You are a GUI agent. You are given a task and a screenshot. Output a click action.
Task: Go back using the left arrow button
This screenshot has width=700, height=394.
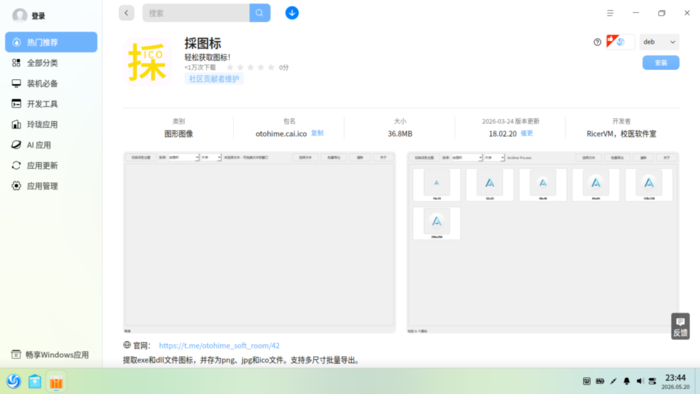pos(126,13)
